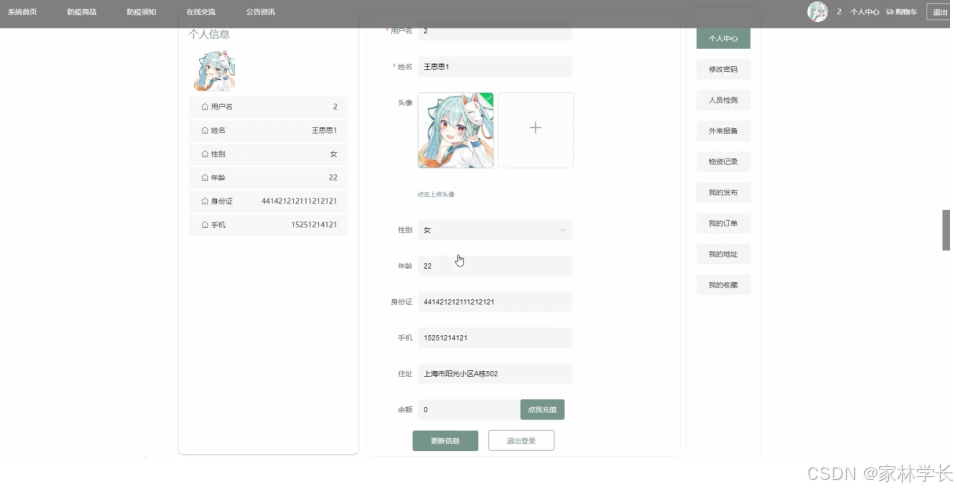This screenshot has width=957, height=491.
Task: Open the 我的地址 sidebar item
Action: [x=723, y=254]
